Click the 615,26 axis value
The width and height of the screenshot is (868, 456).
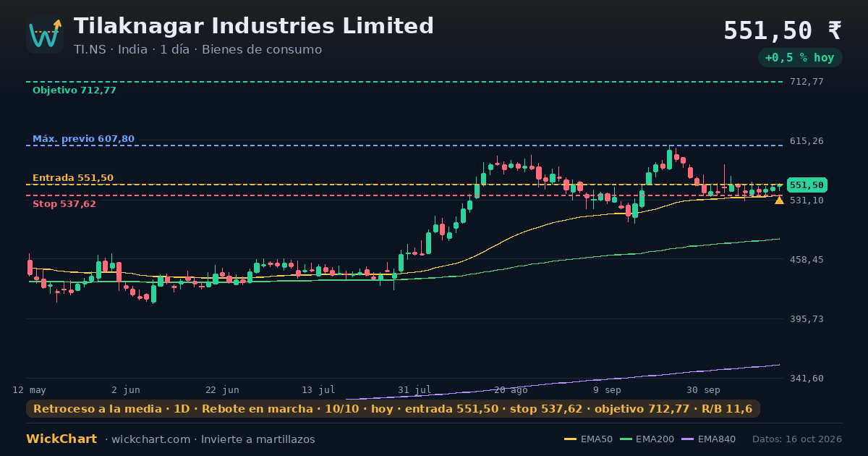tap(807, 141)
